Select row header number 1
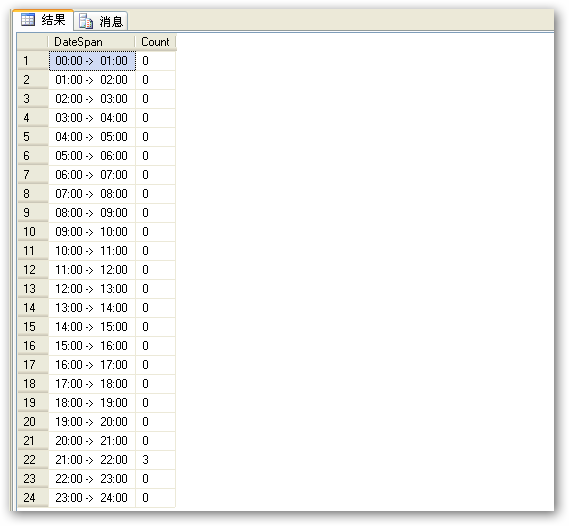 pyautogui.click(x=33, y=61)
